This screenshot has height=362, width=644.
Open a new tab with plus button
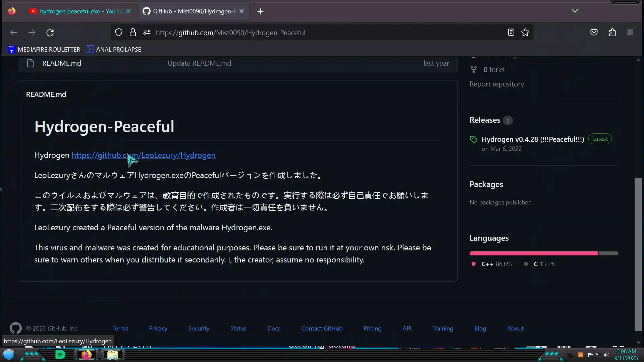click(x=260, y=11)
